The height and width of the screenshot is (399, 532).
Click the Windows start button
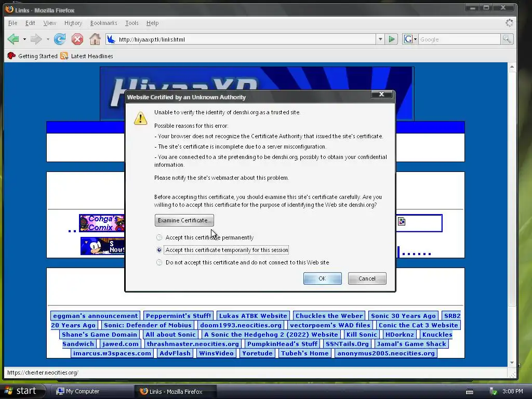click(22, 391)
